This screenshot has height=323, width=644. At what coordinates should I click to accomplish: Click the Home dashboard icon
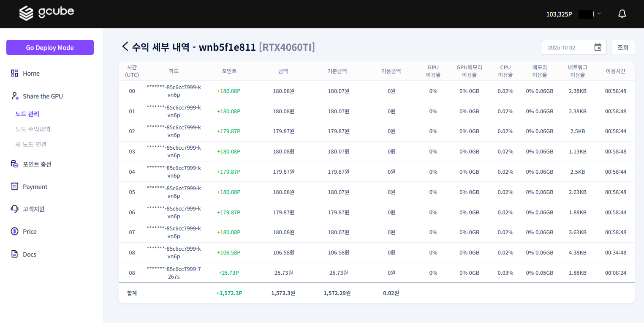coord(15,74)
